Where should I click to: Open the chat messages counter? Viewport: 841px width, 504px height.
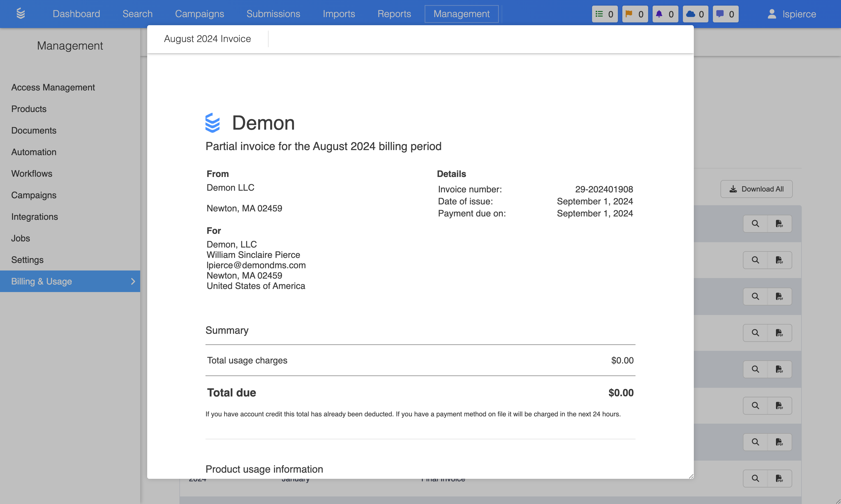(726, 14)
